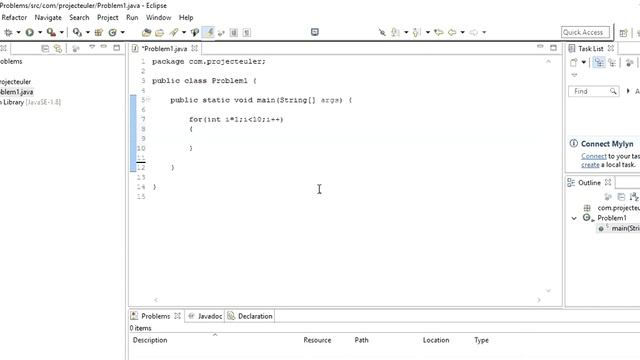The image size is (640, 360).
Task: Run the program with green Run button
Action: 29,32
